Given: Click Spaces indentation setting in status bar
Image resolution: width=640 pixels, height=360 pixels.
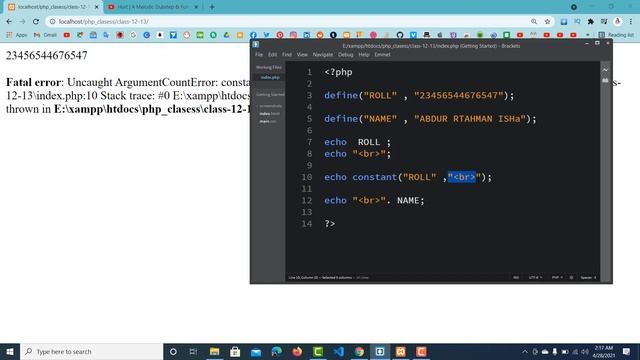Looking at the screenshot, I should coord(588,278).
